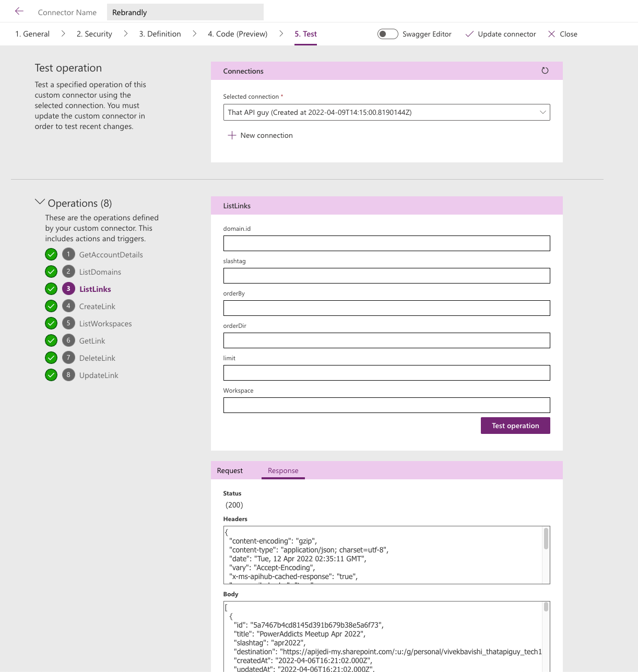Viewport: 638px width, 672px height.
Task: Click the X icon before Close
Action: tap(551, 34)
